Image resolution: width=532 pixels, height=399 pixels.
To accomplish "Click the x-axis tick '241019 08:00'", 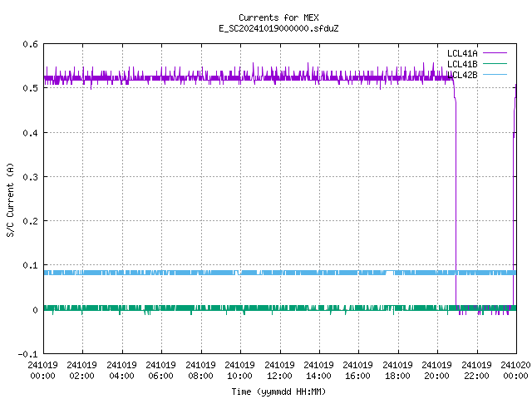I will tap(201, 370).
